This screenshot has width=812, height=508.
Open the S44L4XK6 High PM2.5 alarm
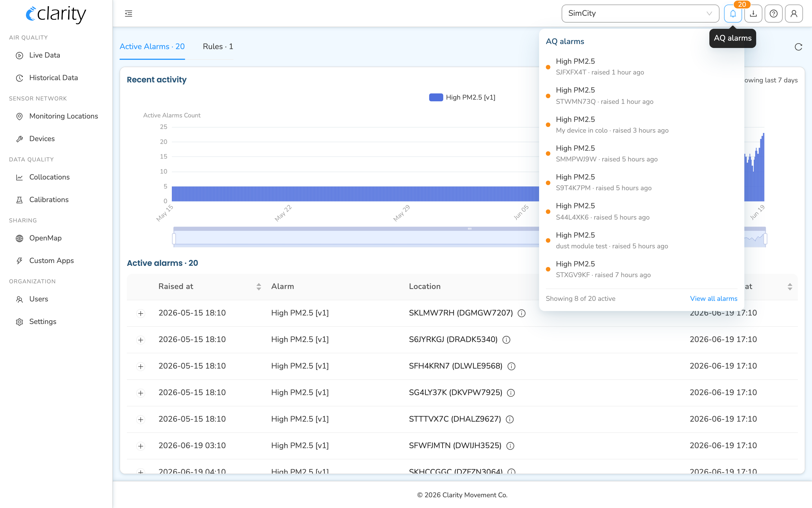pyautogui.click(x=641, y=211)
